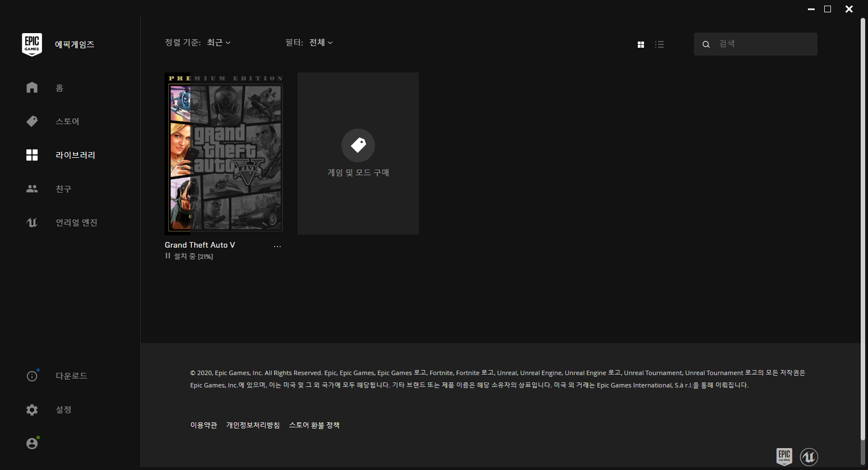Click the friends people icon
This screenshot has width=868, height=470.
tap(32, 189)
